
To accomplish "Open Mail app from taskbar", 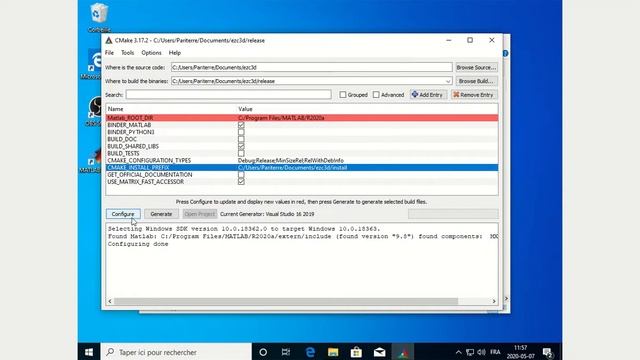I will tap(380, 352).
